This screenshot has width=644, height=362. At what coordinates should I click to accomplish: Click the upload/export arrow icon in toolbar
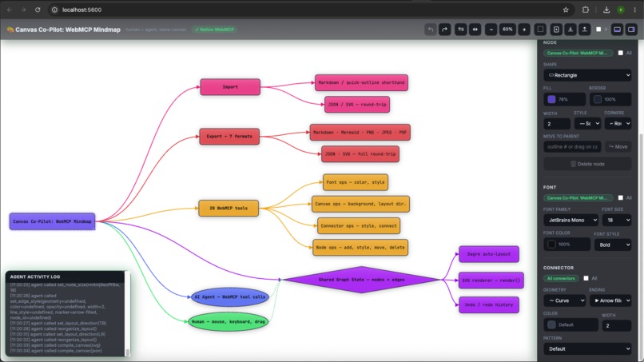[x=584, y=30]
